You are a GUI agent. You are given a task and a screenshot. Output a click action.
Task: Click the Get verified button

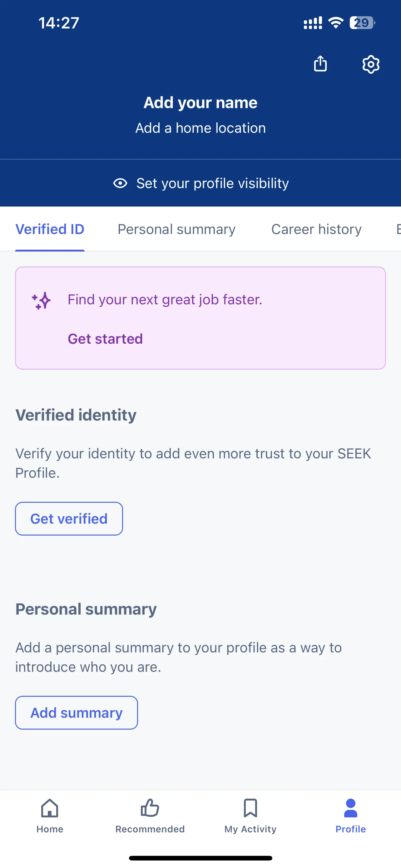[x=69, y=519]
